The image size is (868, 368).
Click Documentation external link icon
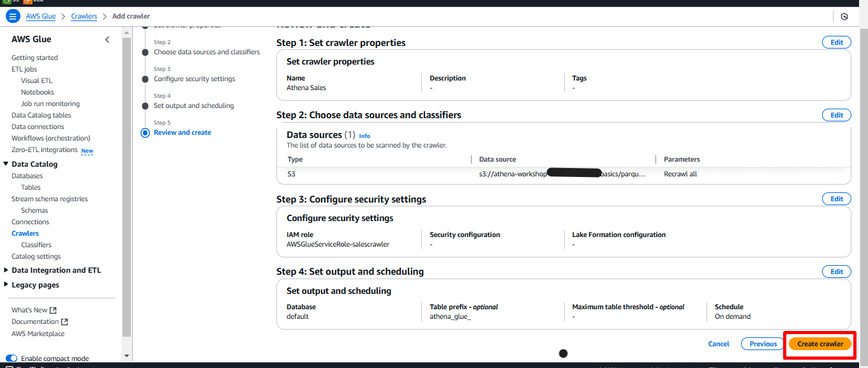point(64,322)
